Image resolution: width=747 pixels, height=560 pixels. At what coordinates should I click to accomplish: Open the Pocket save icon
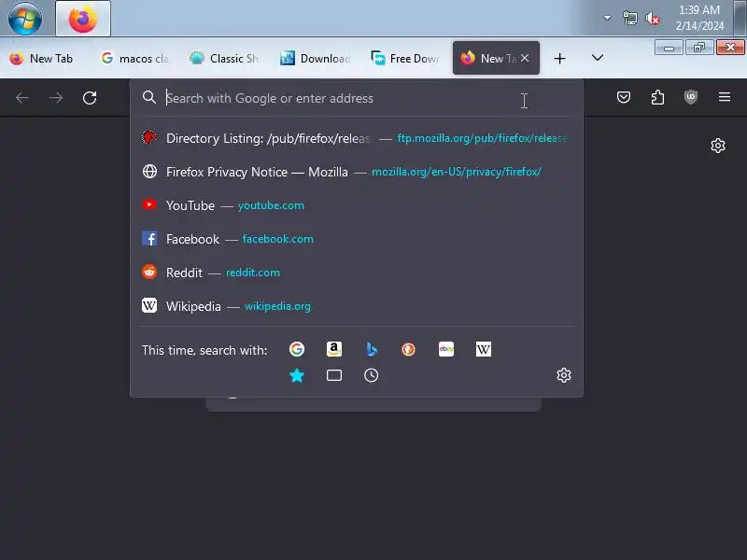pyautogui.click(x=624, y=98)
